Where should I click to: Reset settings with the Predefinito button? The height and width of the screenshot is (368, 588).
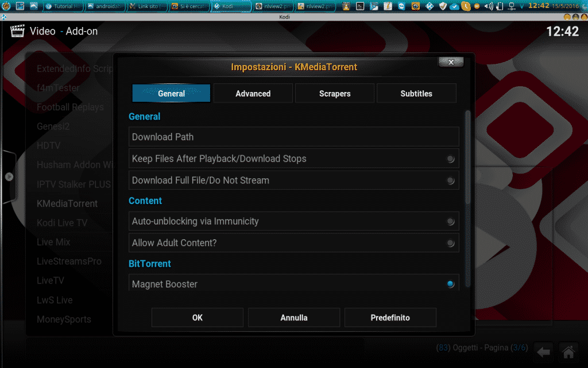click(390, 317)
